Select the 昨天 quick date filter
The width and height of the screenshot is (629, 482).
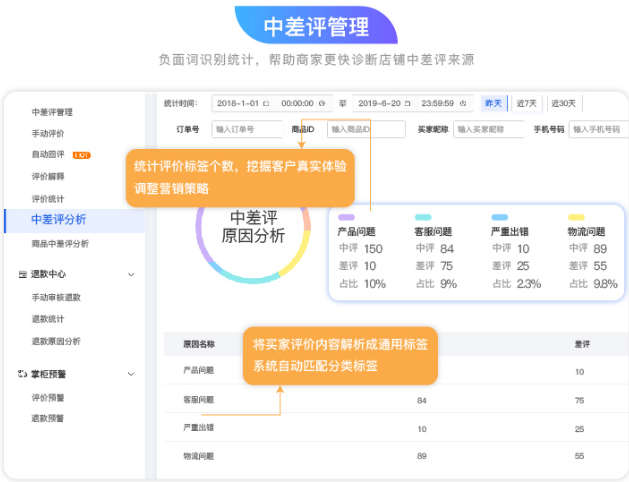pyautogui.click(x=493, y=103)
